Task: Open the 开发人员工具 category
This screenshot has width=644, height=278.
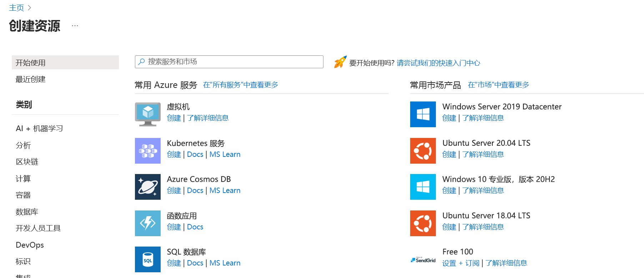Action: [38, 228]
